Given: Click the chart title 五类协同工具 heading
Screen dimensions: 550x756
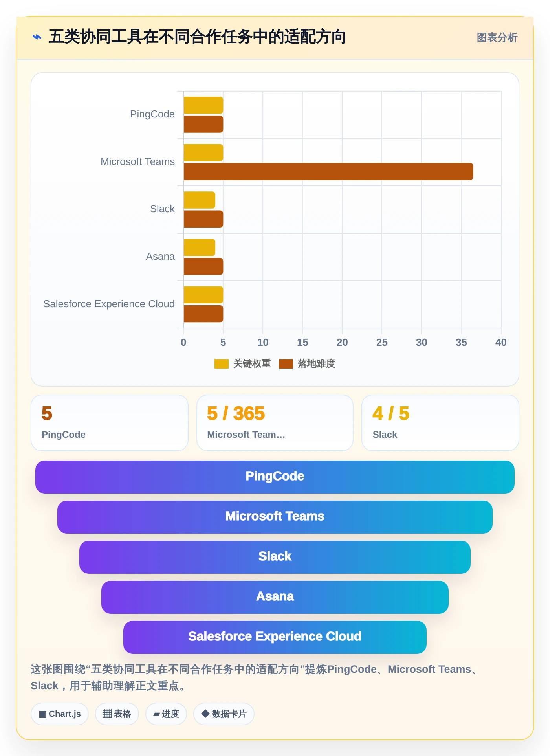Looking at the screenshot, I should click(197, 37).
